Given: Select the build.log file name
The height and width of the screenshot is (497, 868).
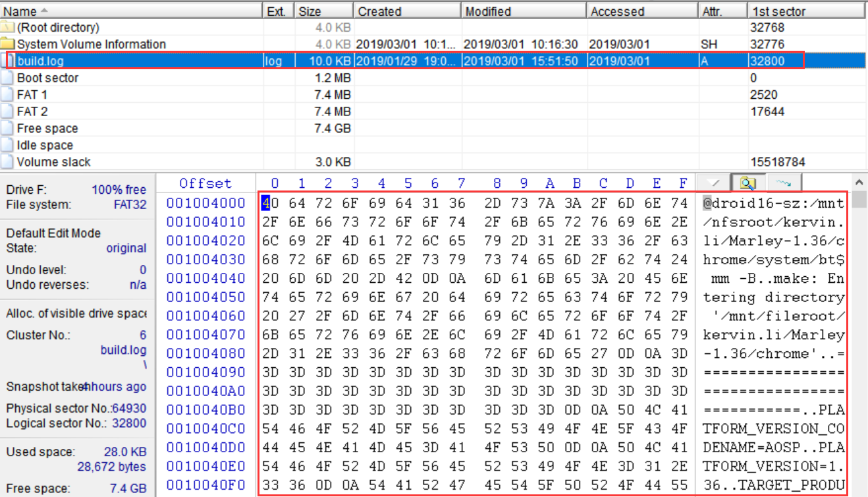Looking at the screenshot, I should (40, 61).
